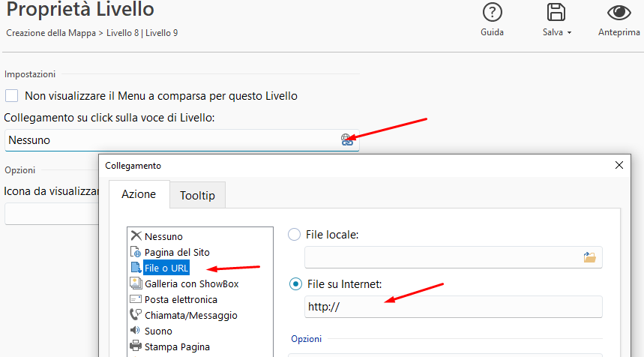Image resolution: width=644 pixels, height=357 pixels.
Task: Select Chiamata/Messaggio action
Action: [184, 315]
